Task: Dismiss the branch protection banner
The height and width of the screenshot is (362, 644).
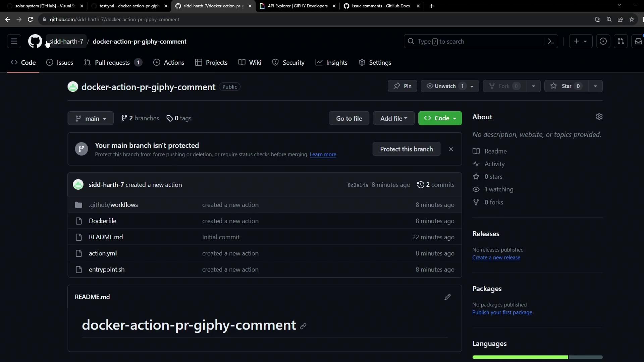Action: (x=451, y=149)
